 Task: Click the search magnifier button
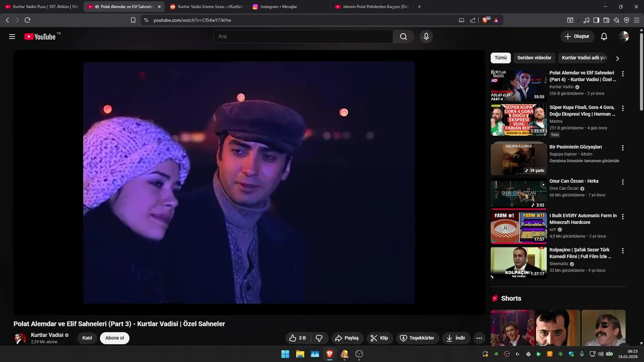[x=404, y=36]
